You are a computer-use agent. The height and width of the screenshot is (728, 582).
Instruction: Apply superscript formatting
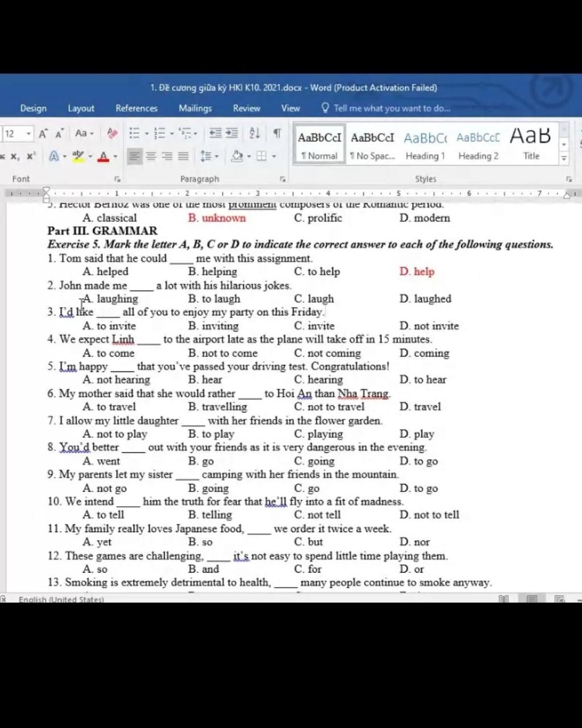(x=30, y=156)
